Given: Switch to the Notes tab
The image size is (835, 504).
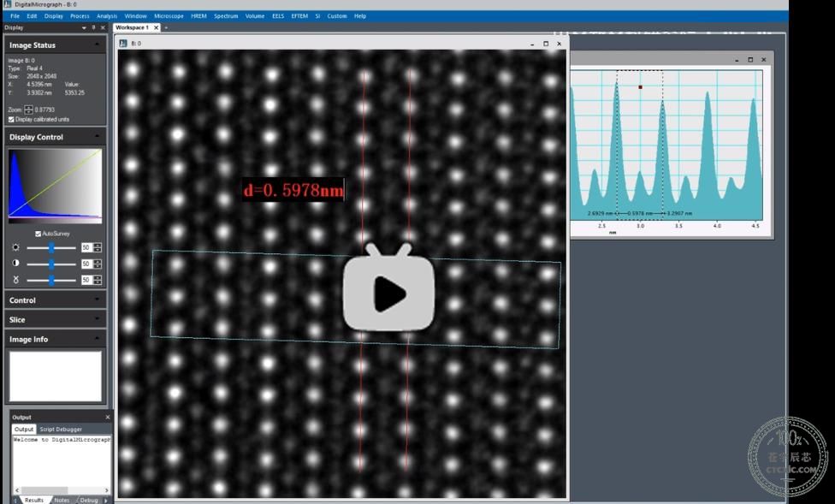Looking at the screenshot, I should point(62,500).
